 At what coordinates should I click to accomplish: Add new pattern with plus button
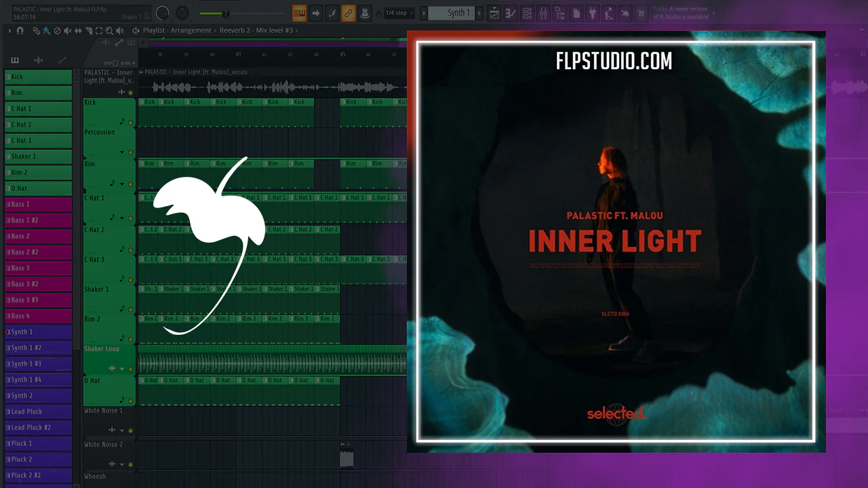(x=479, y=13)
